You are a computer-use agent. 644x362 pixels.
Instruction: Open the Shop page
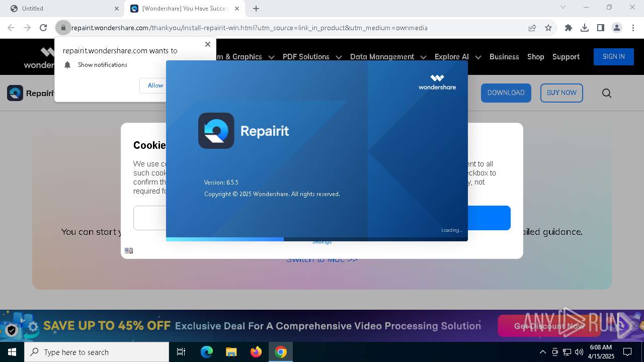pyautogui.click(x=535, y=57)
